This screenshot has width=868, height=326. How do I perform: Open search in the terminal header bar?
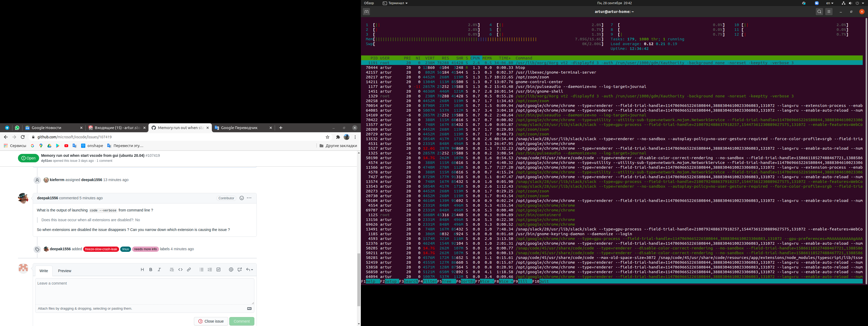point(819,11)
